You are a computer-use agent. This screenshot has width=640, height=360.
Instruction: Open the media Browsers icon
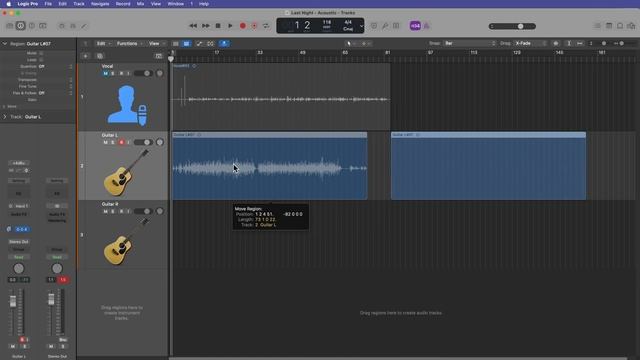(631, 26)
